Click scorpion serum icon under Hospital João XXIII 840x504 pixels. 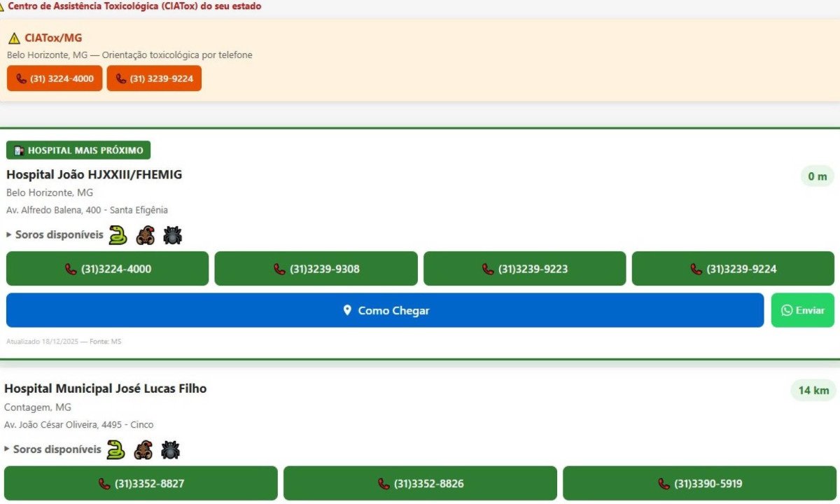pyautogui.click(x=145, y=235)
